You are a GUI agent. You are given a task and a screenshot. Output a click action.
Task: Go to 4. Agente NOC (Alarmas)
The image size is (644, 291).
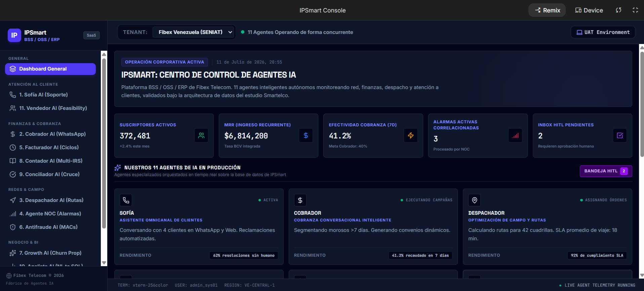50,214
